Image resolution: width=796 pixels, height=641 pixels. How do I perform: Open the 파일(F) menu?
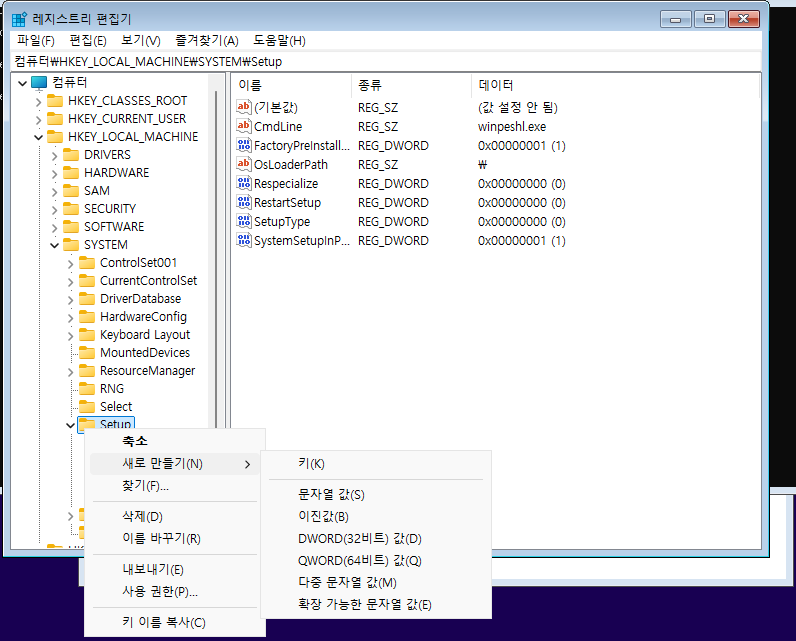click(36, 41)
